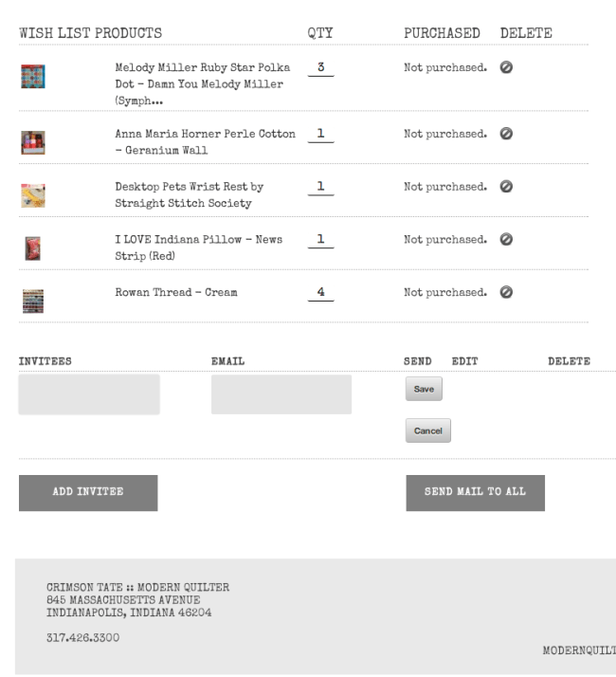616x677 pixels.
Task: Cancel adding the invitee
Action: [x=427, y=430]
